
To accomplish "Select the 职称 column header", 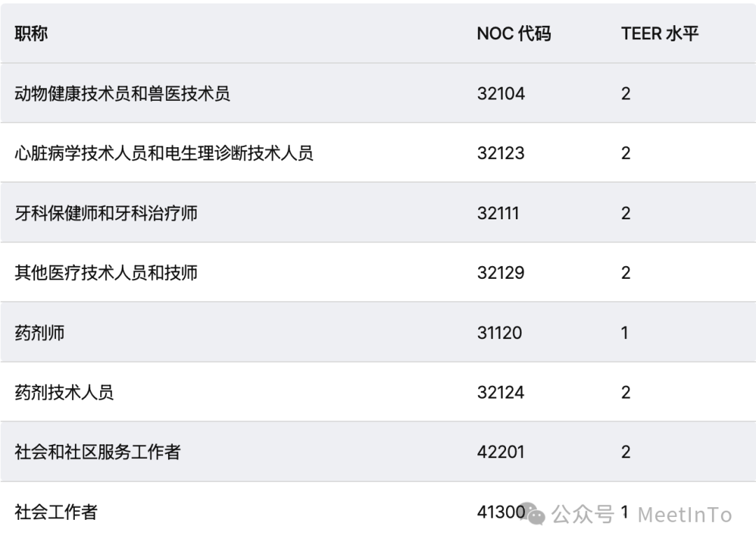I will 31,34.
